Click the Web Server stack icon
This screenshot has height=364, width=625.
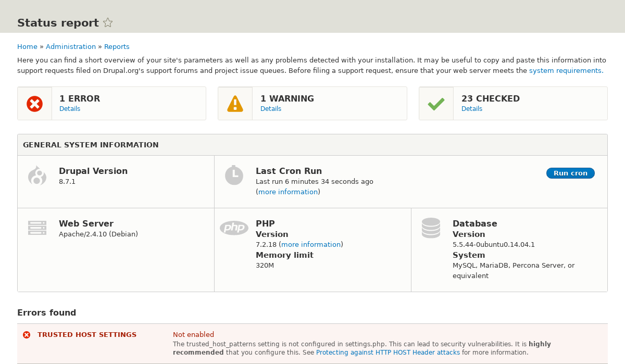[37, 228]
